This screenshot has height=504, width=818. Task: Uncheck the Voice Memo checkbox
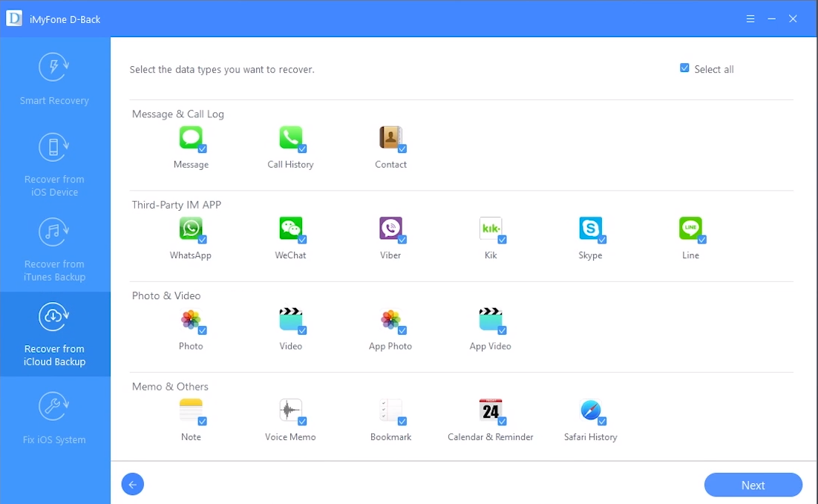pos(302,421)
